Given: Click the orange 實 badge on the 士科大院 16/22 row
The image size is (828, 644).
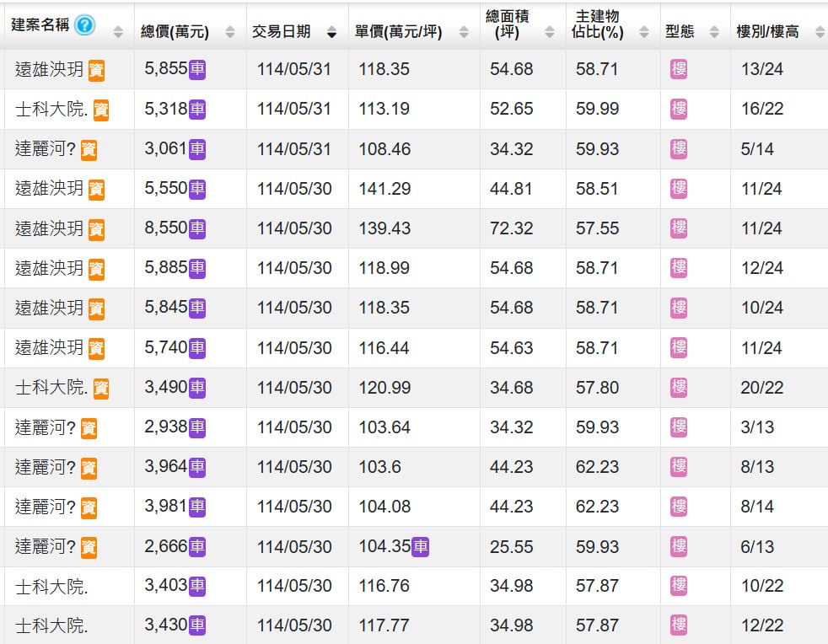Looking at the screenshot, I should coord(101,110).
